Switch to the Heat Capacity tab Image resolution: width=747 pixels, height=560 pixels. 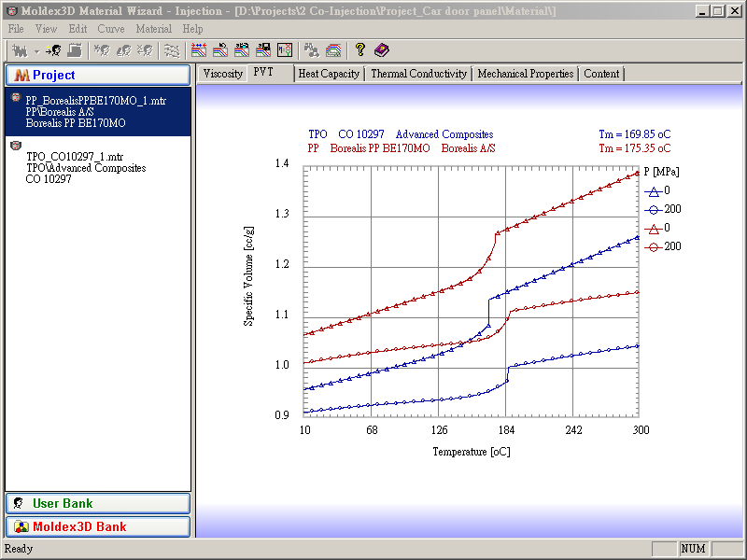coord(329,74)
